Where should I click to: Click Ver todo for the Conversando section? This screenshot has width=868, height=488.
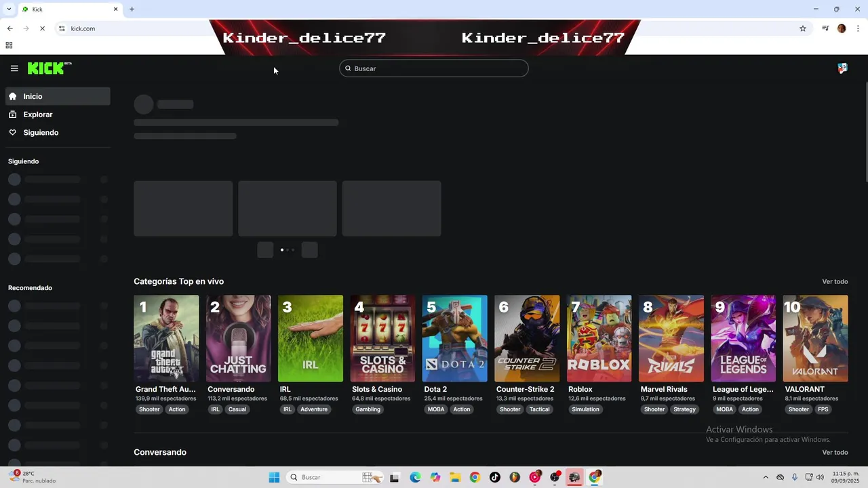(x=835, y=452)
